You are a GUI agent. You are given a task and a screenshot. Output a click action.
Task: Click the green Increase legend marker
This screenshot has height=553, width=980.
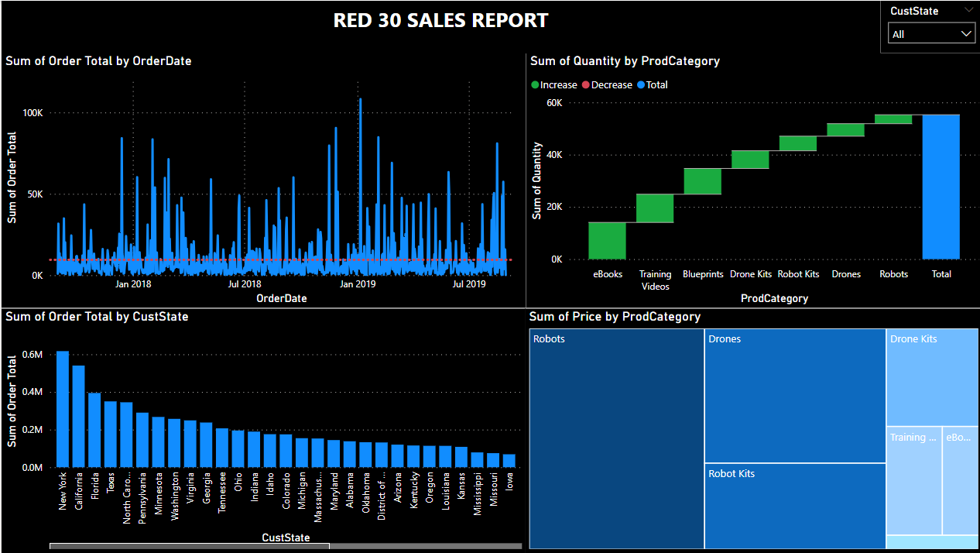click(x=535, y=85)
